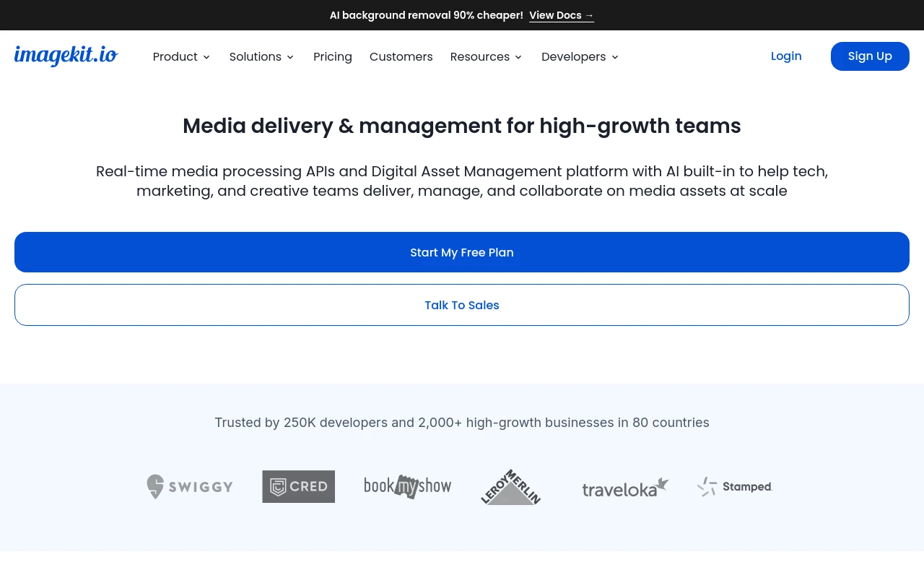This screenshot has height=578, width=924.
Task: Click the Stamped logo
Action: [734, 487]
